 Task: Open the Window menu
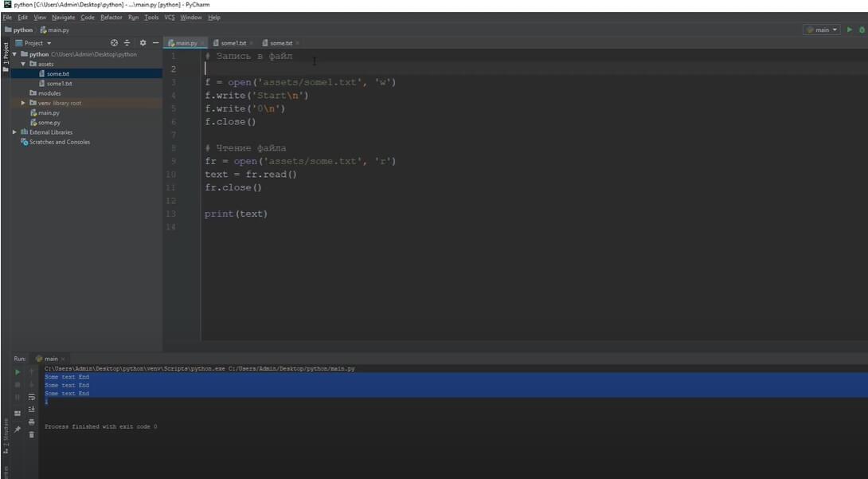pos(191,18)
